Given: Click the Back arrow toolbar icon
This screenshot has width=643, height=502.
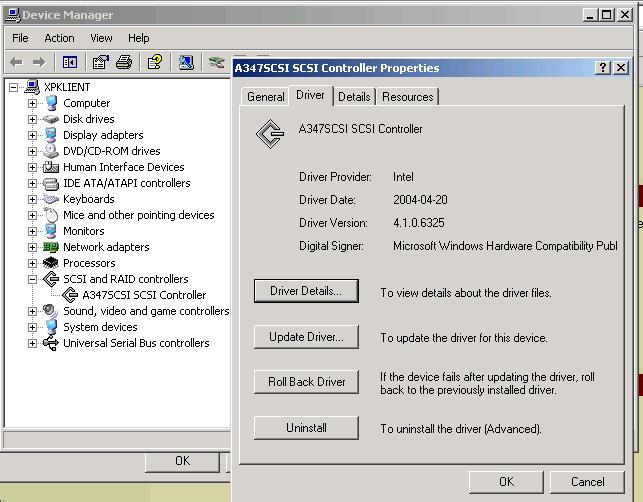Looking at the screenshot, I should point(16,62).
